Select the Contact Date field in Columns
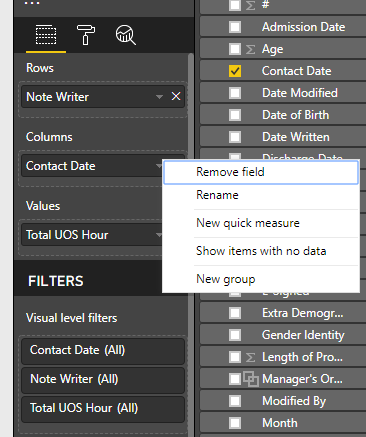366x437 pixels. tap(92, 166)
